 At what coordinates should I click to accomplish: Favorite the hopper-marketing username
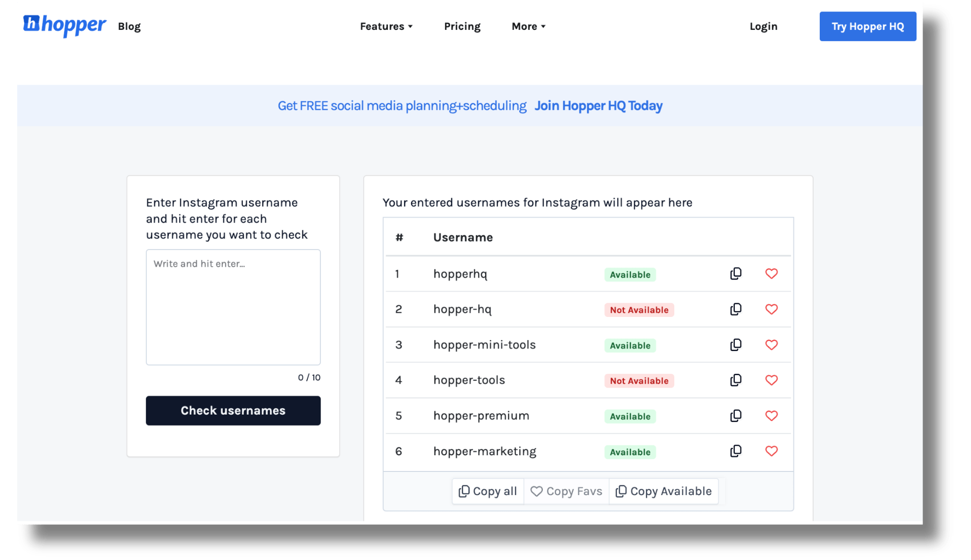coord(771,452)
